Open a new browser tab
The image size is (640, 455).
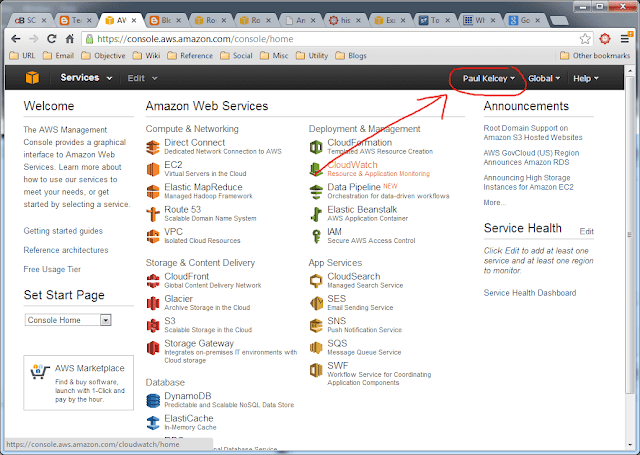click(x=559, y=20)
